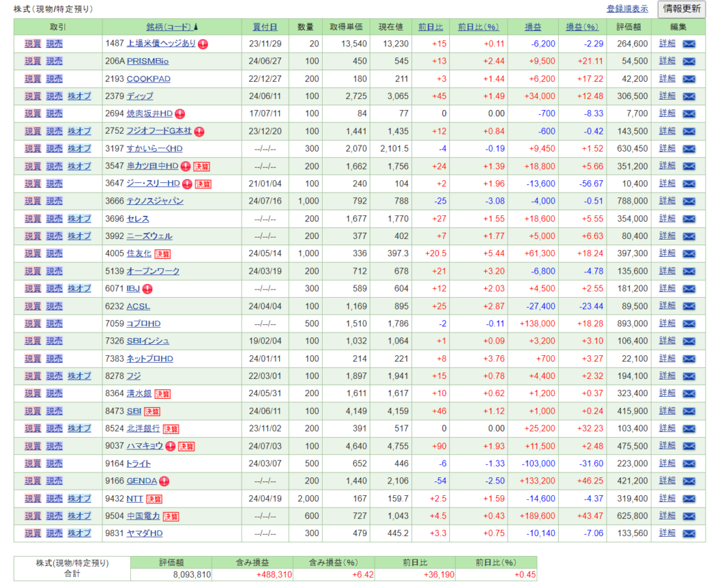
Task: Click the sort arrow beside 銘柄(コード) header
Action: tap(195, 27)
